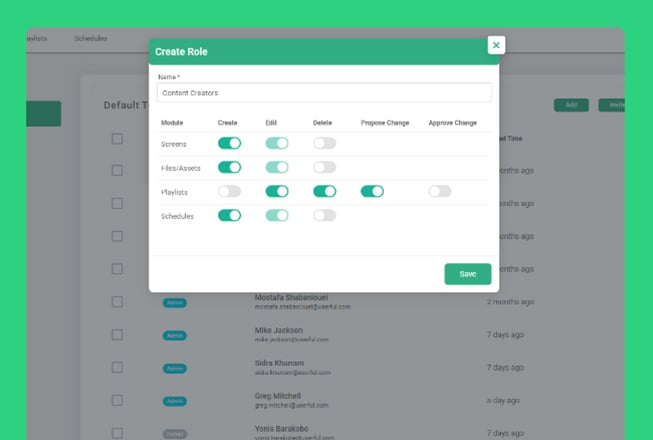Open the Schedules tab in navigation
The image size is (653, 440).
point(91,39)
